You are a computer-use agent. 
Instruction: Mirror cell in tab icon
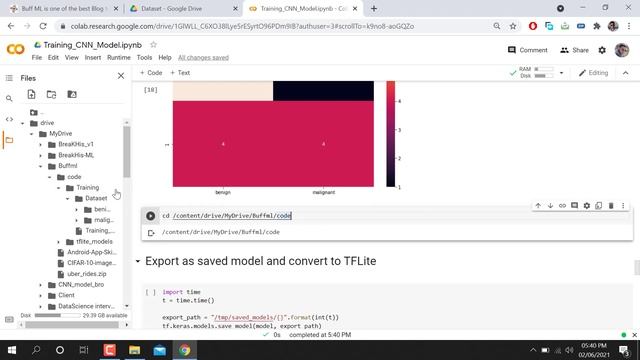click(599, 206)
